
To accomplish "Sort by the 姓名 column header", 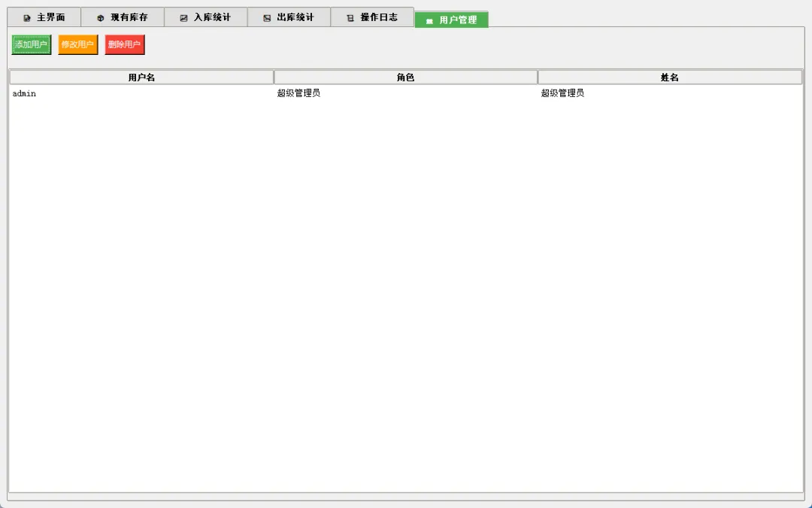I will click(x=670, y=78).
